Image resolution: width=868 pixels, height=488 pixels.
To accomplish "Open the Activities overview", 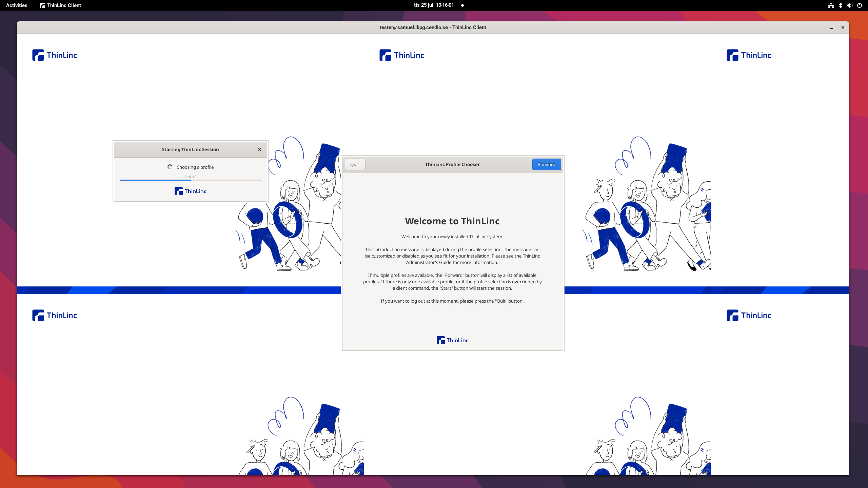I will 17,5.
